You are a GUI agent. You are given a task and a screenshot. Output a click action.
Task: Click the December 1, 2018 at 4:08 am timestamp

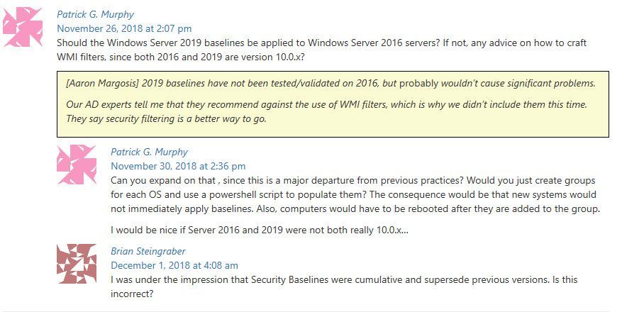point(174,266)
